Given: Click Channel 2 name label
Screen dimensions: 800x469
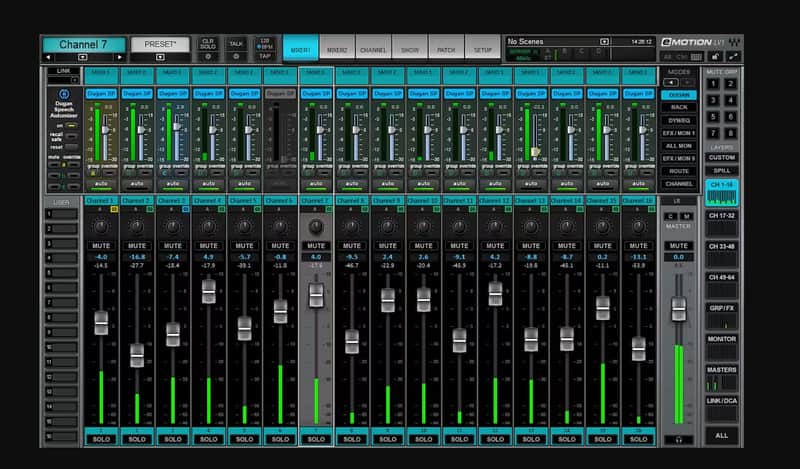Looking at the screenshot, I should click(137, 201).
